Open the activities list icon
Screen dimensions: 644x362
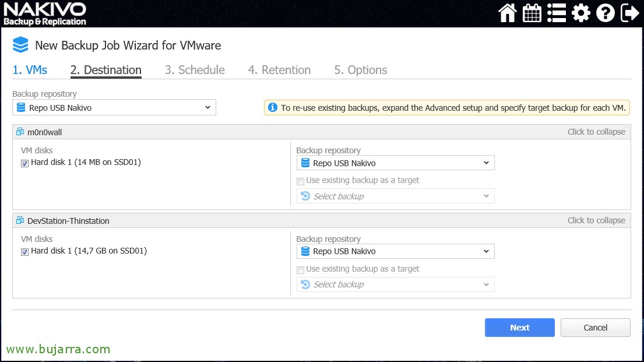click(557, 13)
